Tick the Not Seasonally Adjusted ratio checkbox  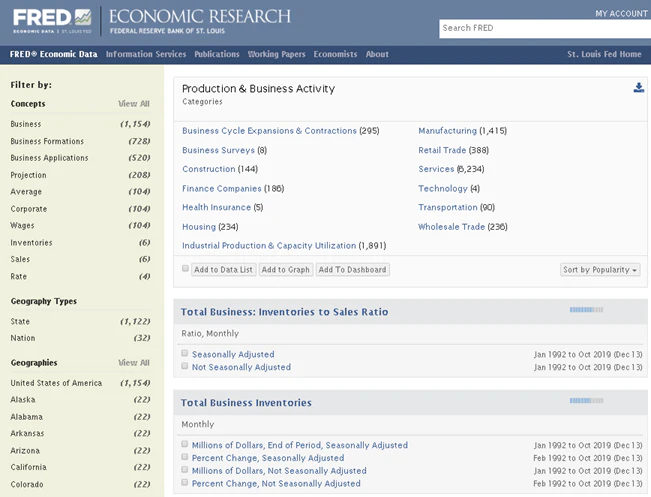click(185, 366)
